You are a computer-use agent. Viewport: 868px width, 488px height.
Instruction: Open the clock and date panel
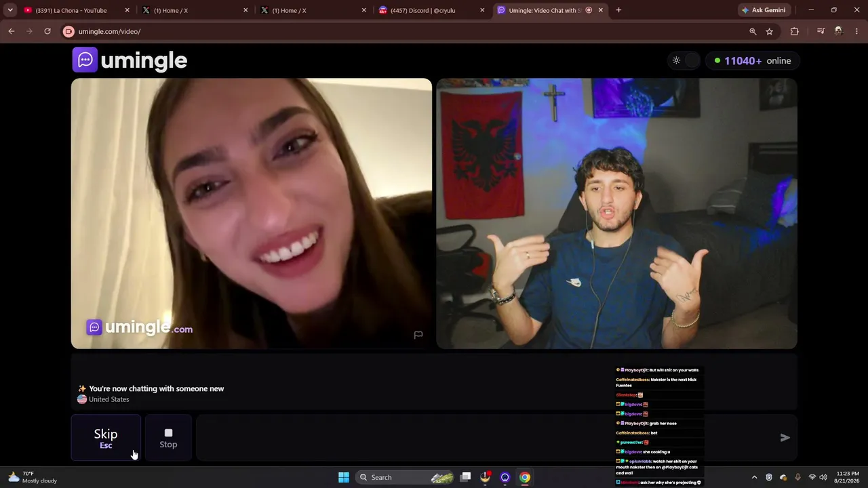[848, 477]
